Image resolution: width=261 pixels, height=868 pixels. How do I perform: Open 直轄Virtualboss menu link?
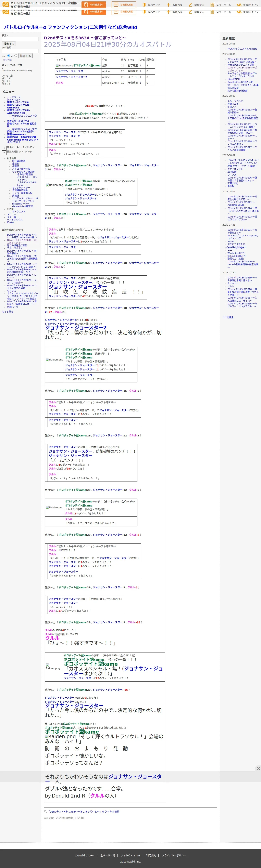(x=16, y=134)
